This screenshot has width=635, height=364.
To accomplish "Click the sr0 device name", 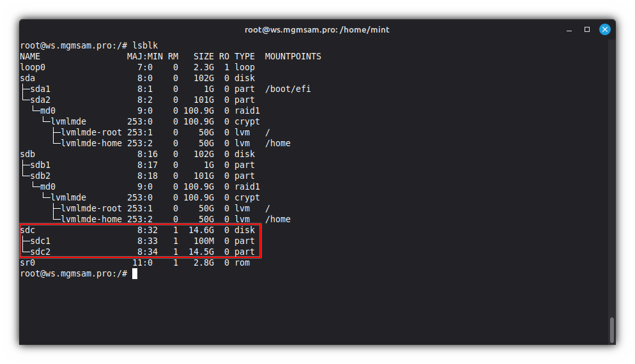I will (x=27, y=262).
